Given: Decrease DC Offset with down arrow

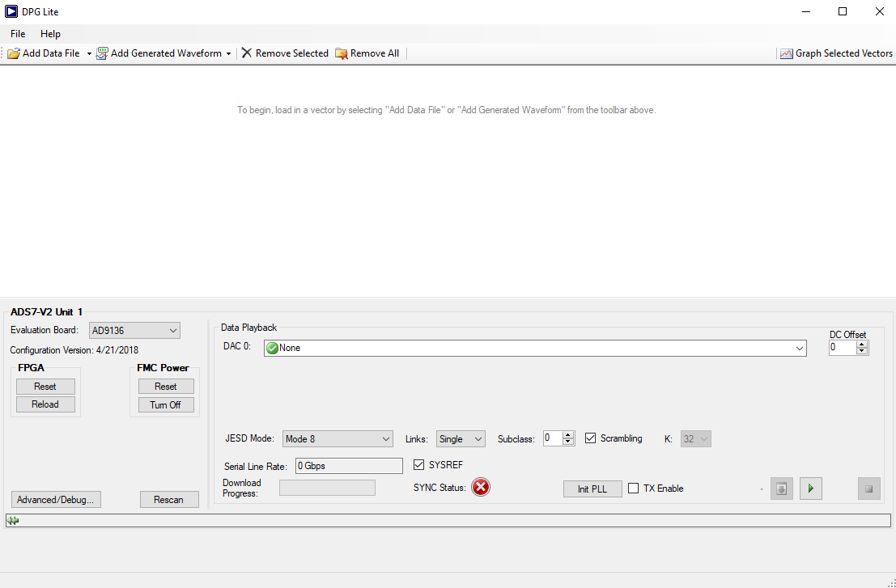Looking at the screenshot, I should pos(862,351).
